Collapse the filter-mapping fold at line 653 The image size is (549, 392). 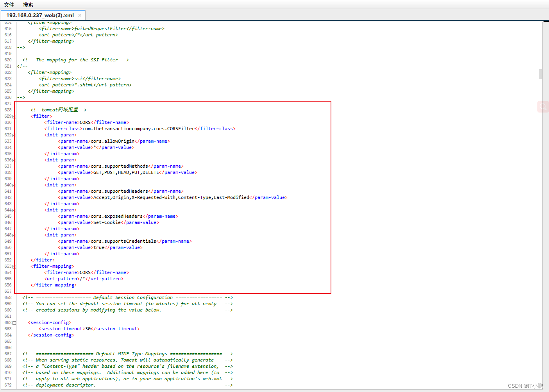14,267
